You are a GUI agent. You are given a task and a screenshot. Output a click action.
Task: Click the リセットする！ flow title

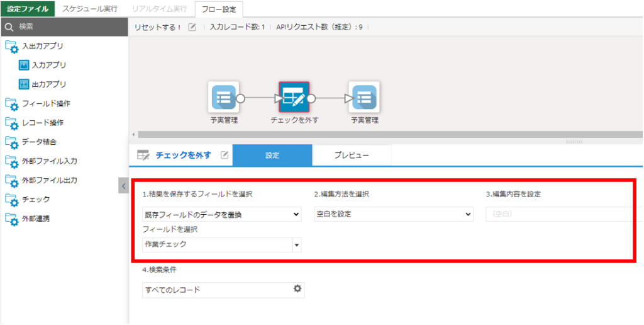(x=158, y=28)
